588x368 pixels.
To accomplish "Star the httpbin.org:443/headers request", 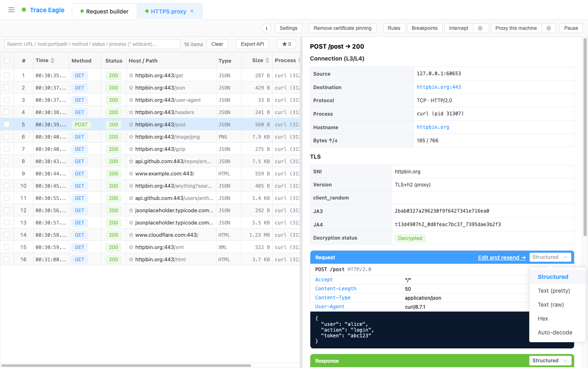I will click(x=131, y=112).
